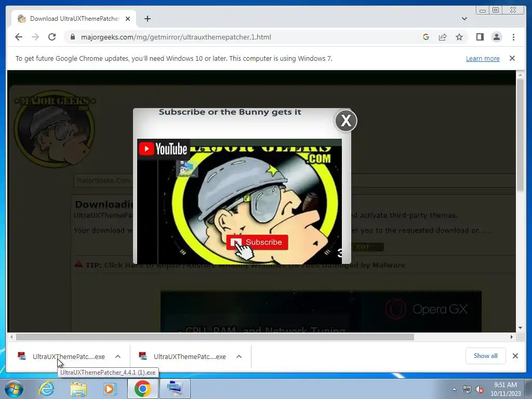
Task: Open the tab search dropdown arrow
Action: (x=464, y=19)
